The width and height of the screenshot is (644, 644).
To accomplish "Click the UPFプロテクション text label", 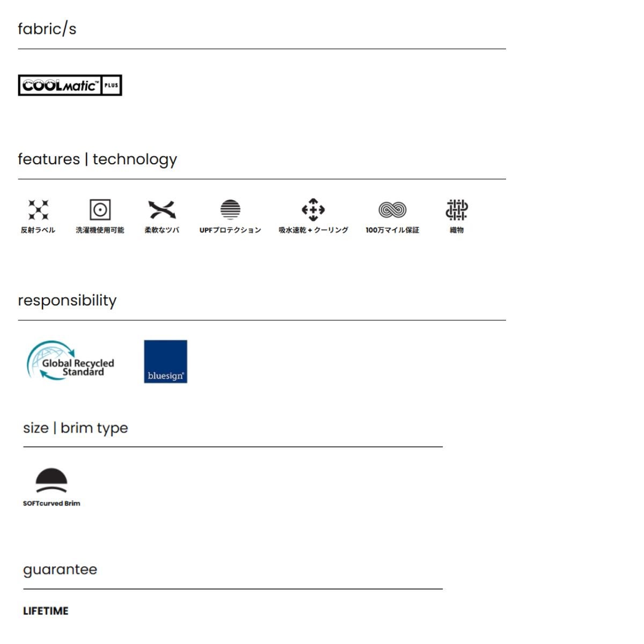I will pyautogui.click(x=230, y=230).
